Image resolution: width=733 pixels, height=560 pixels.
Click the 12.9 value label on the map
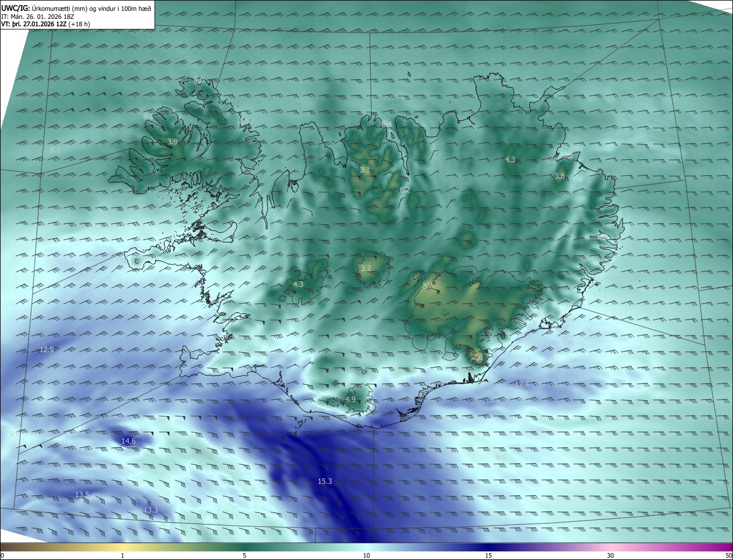46,349
